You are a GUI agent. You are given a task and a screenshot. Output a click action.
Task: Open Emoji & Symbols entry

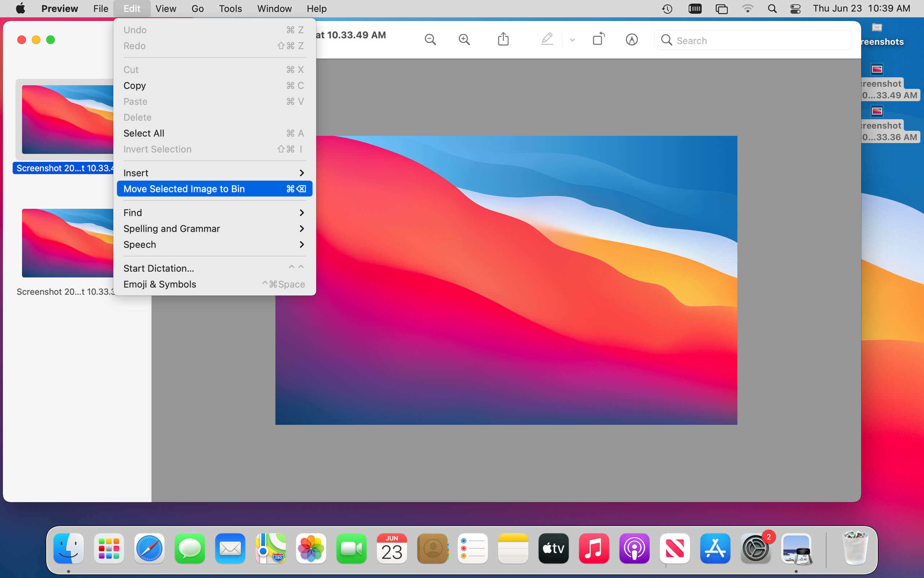(215, 284)
